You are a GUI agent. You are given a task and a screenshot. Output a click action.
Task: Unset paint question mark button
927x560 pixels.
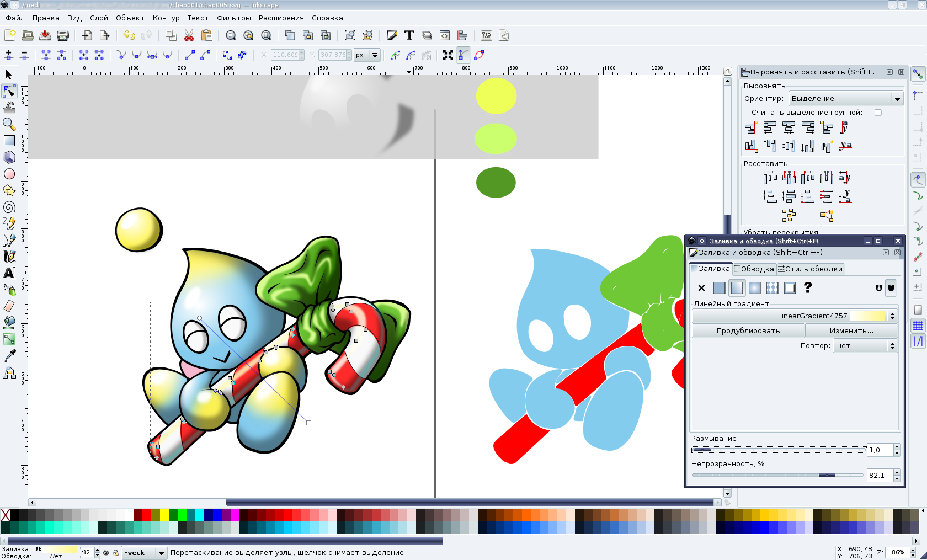(x=808, y=287)
